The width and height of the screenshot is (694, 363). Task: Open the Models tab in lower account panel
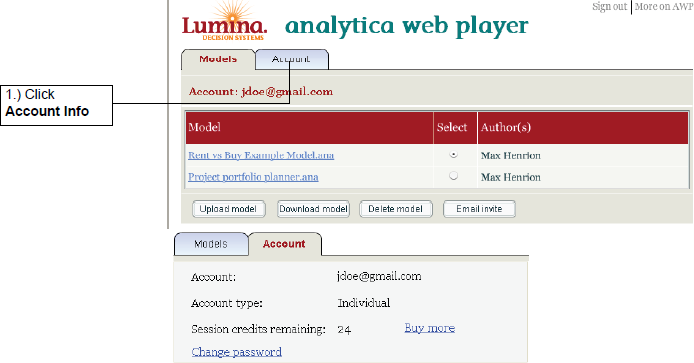click(211, 244)
